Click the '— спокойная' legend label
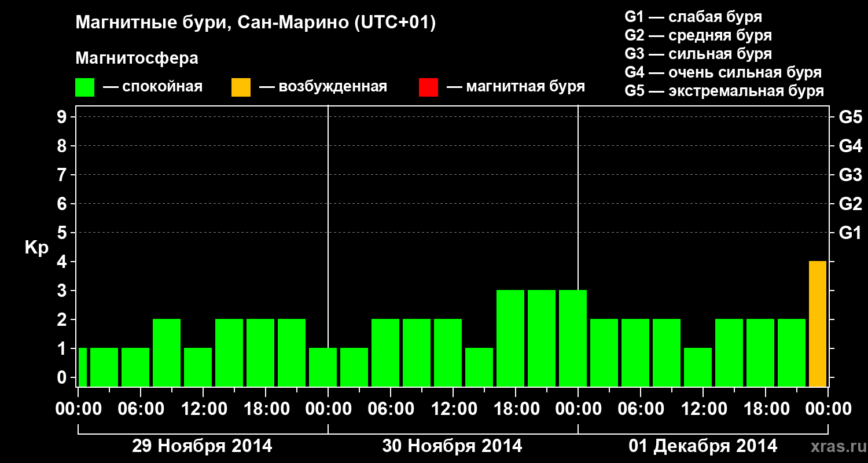Screen dimensions: 868x463 pyautogui.click(x=153, y=87)
